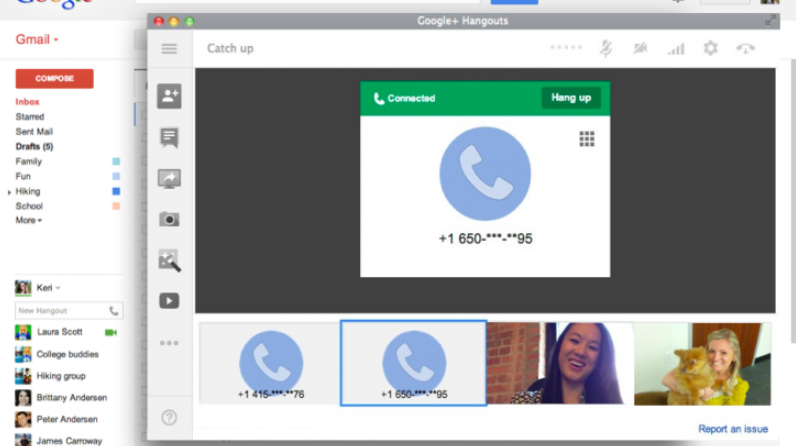Open the Inbox folder

pyautogui.click(x=27, y=102)
